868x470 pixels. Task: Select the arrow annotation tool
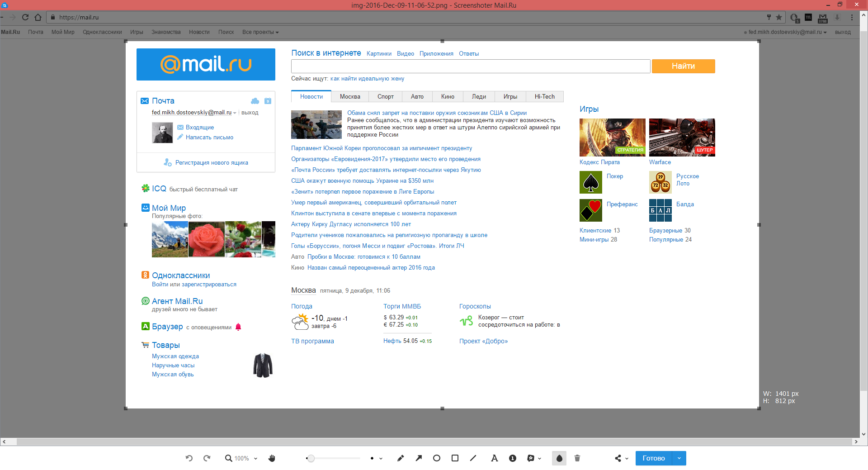click(x=419, y=458)
